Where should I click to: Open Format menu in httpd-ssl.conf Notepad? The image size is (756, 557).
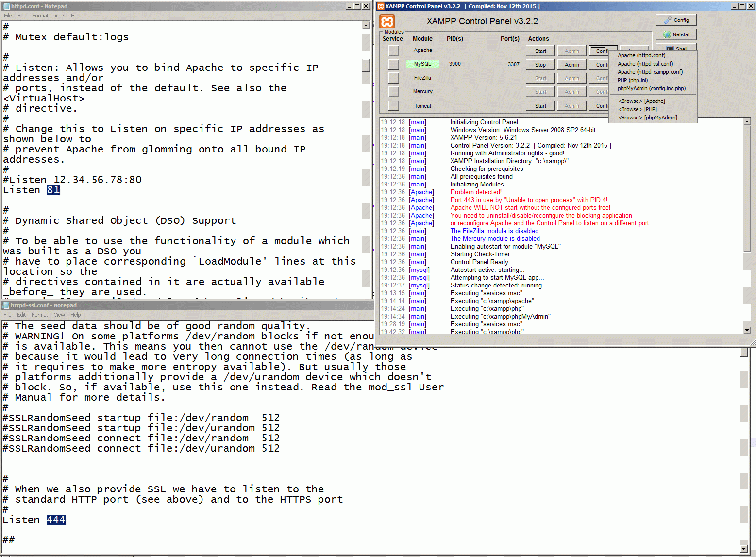[40, 315]
